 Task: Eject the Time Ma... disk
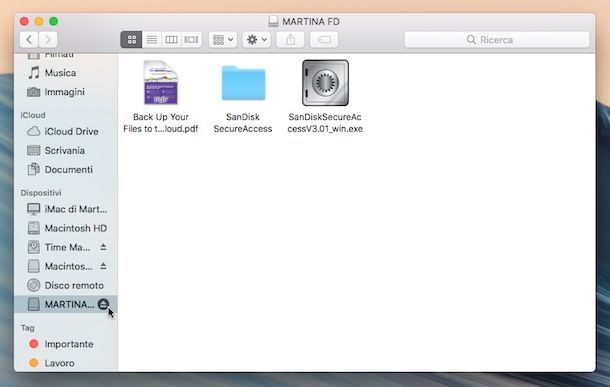pyautogui.click(x=103, y=247)
